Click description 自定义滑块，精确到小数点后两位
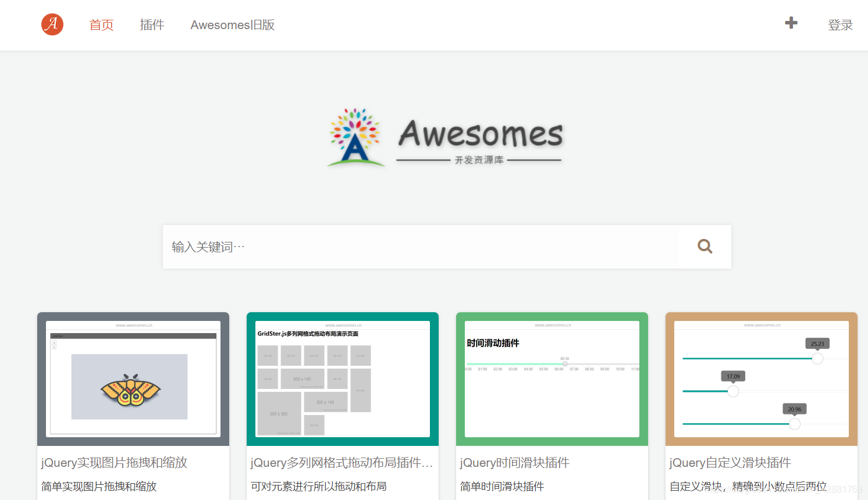This screenshot has height=500, width=868. click(x=748, y=487)
